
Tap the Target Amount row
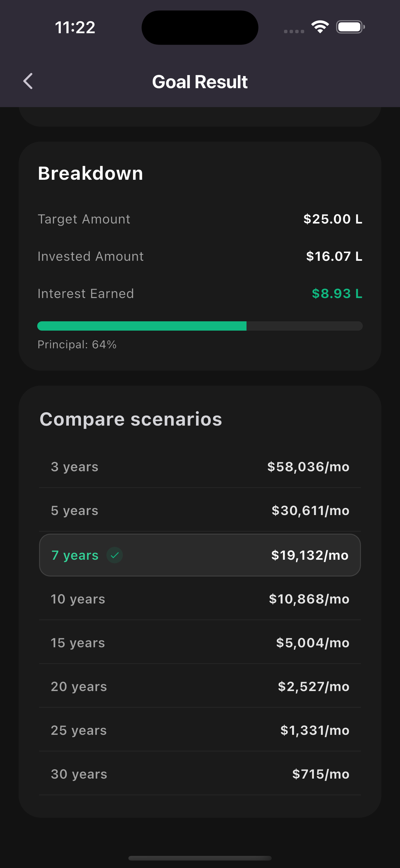(200, 219)
